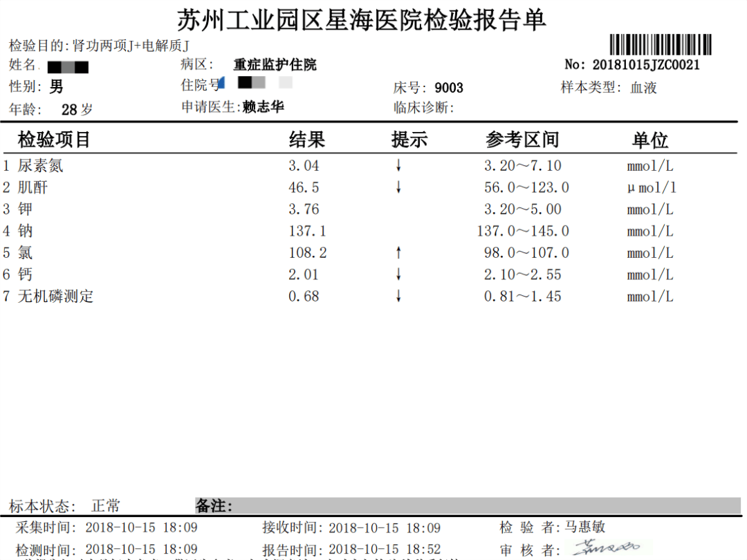Screen dimensions: 747x560
Task: Click the down arrow flag for 肌酐
Action: tap(399, 187)
